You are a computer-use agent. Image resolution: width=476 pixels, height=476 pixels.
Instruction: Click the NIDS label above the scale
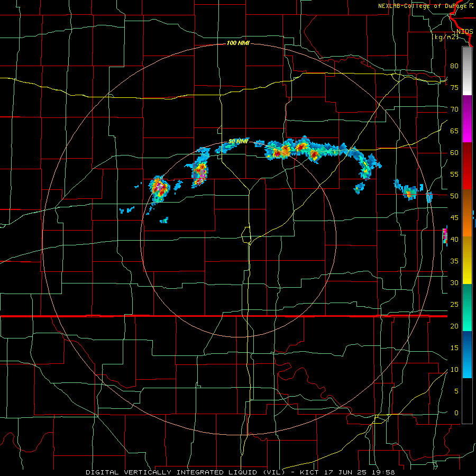click(x=464, y=32)
